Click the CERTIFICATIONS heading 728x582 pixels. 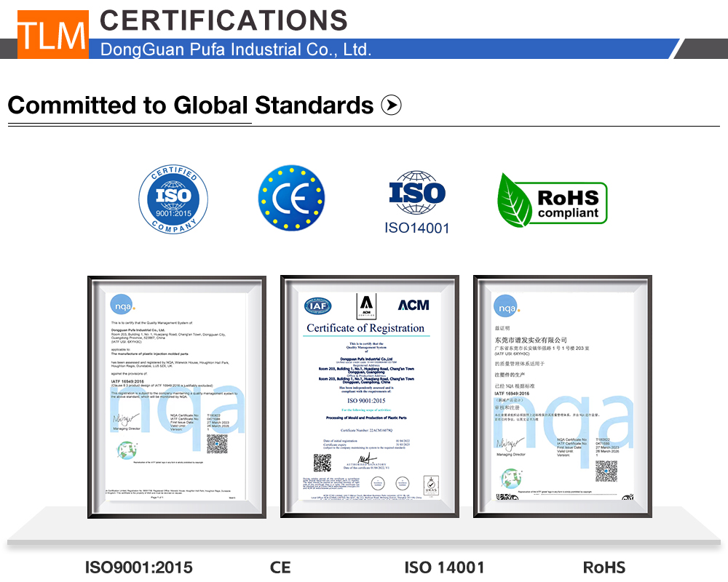[x=223, y=20]
